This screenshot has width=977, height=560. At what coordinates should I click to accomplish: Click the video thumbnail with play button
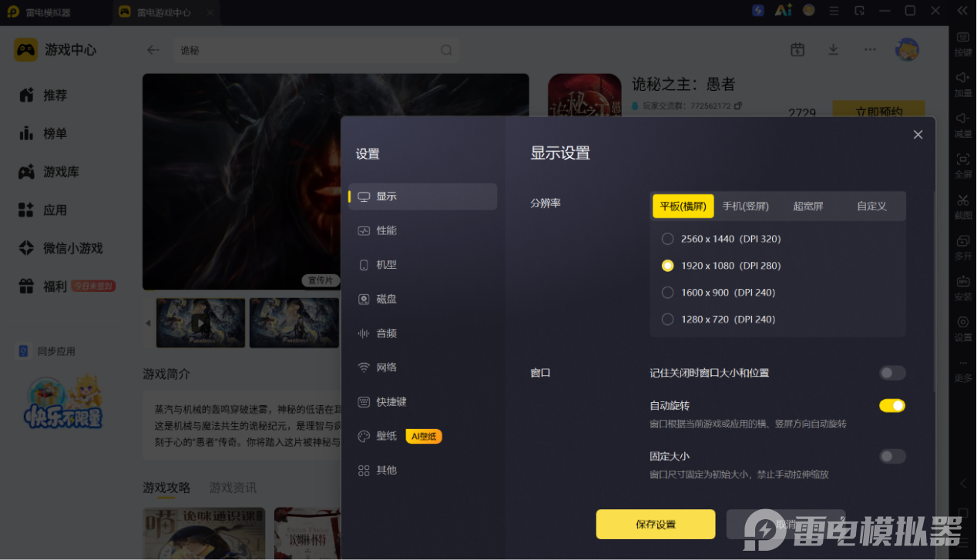(200, 323)
